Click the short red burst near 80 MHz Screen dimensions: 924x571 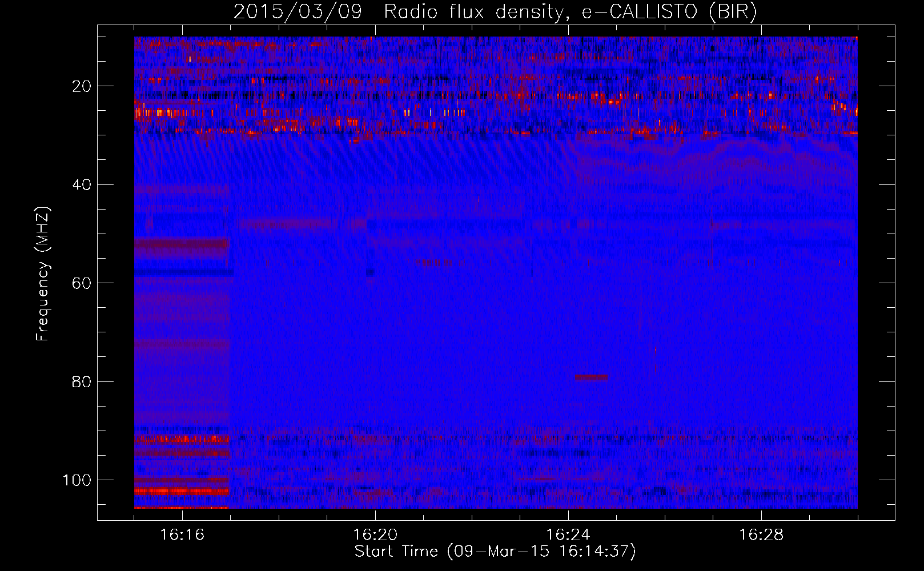592,377
